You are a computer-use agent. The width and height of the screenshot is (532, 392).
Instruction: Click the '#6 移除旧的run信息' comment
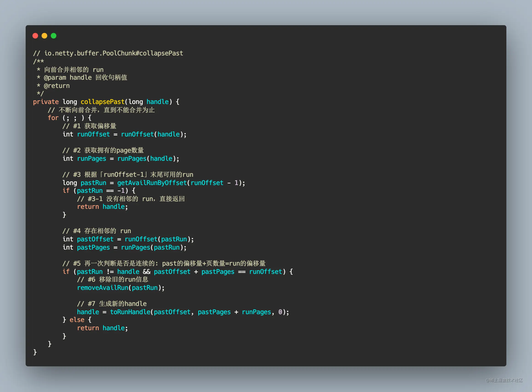113,280
